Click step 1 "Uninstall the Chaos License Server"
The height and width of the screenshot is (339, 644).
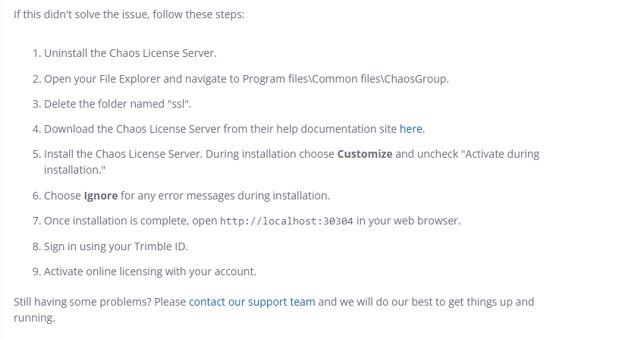tap(130, 54)
